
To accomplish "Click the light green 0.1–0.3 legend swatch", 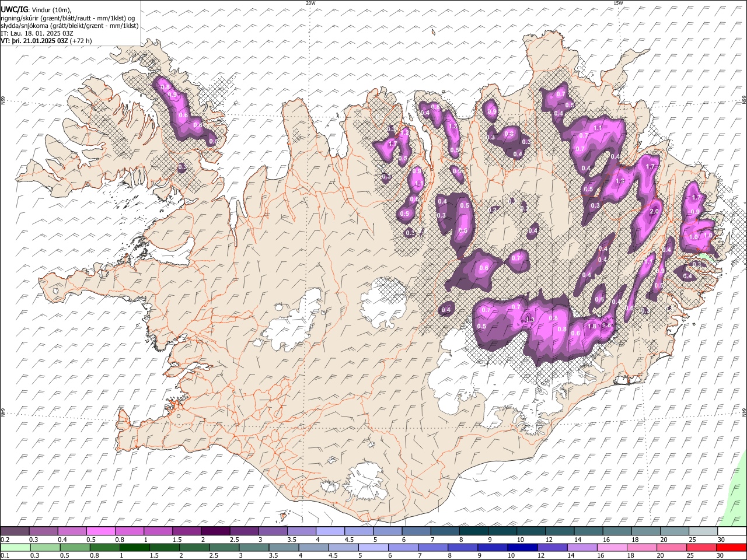I will tap(15, 547).
